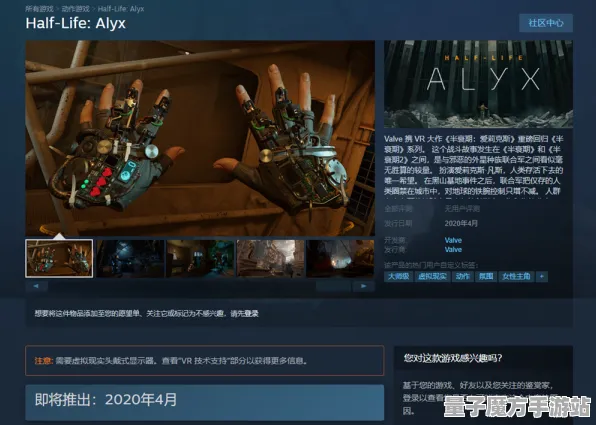
Task: Click the 动作 tag
Action: tap(463, 276)
